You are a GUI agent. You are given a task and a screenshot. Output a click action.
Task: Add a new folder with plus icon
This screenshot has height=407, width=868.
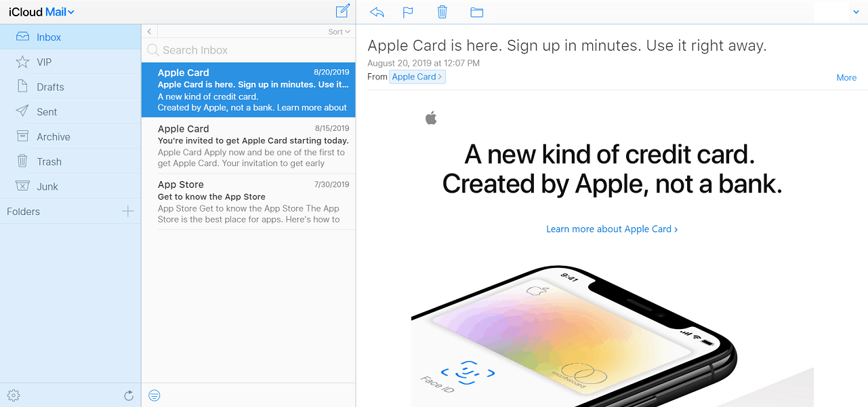coord(127,212)
